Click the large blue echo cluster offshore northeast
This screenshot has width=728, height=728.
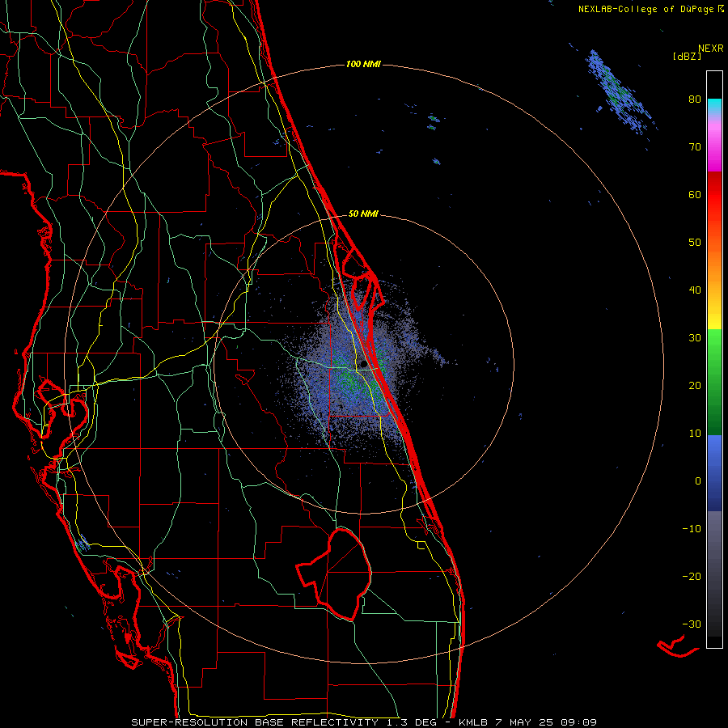click(x=619, y=95)
